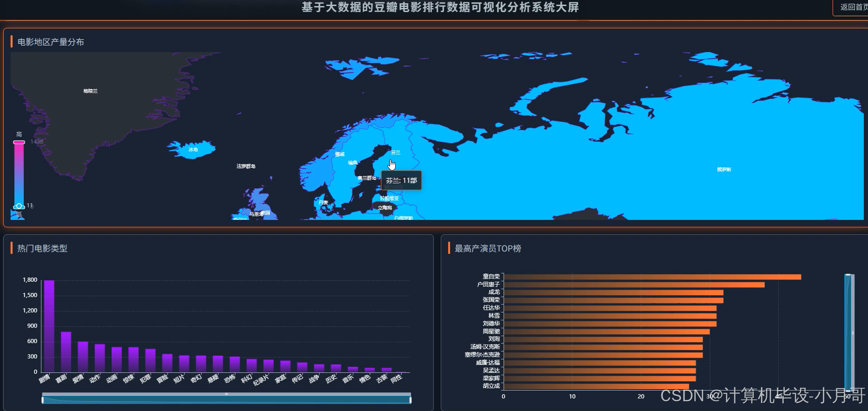868x411 pixels.
Task: Click the 丹麦 label on the map
Action: pyautogui.click(x=323, y=202)
